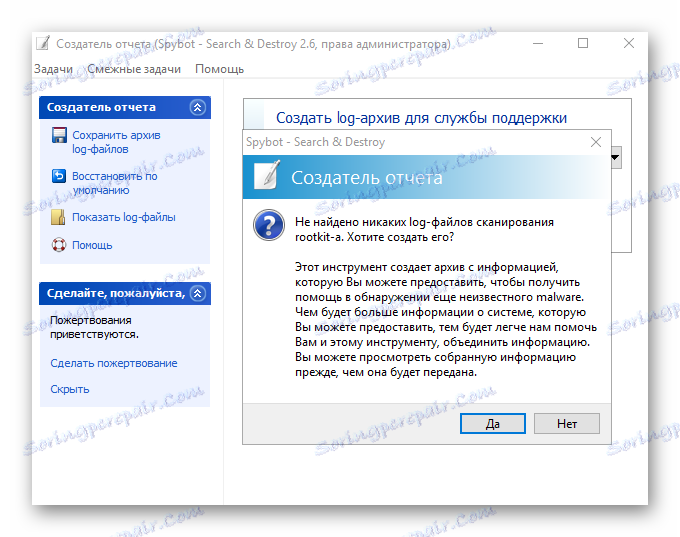Open the Помощь menu in menu bar
This screenshot has width=680, height=537.
(x=219, y=69)
